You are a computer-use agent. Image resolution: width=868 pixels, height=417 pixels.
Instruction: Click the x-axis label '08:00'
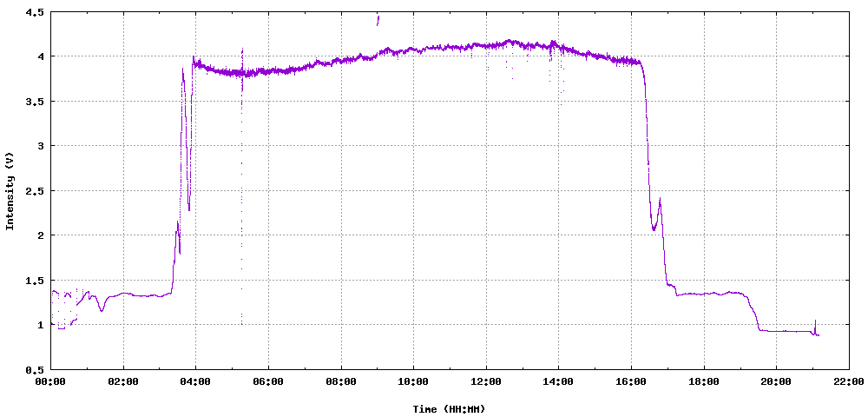341,381
